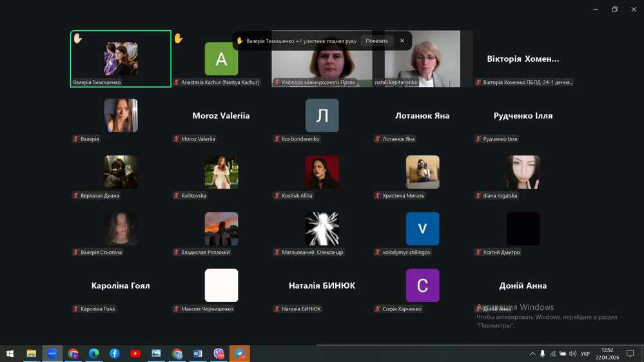This screenshot has height=362, width=644.
Task: Open the УКР input language switcher
Action: click(x=585, y=354)
